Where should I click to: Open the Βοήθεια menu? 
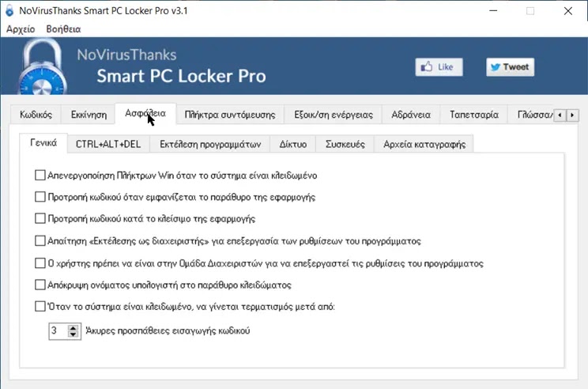pyautogui.click(x=63, y=29)
